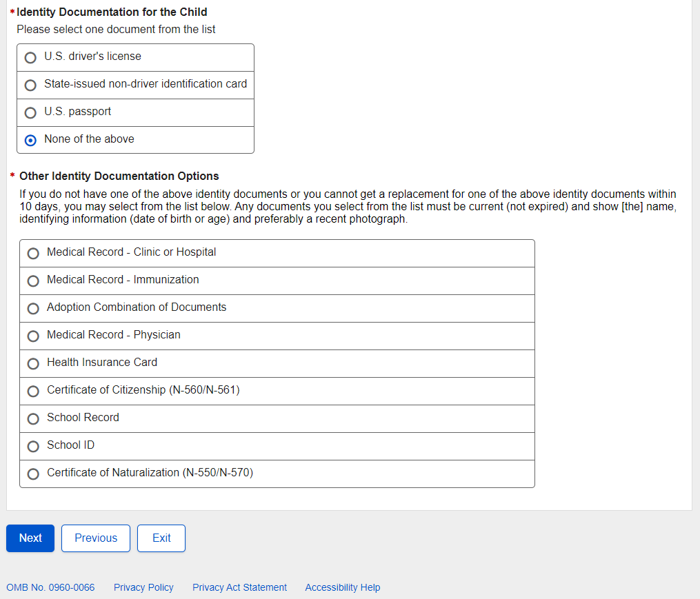View the Privacy Act Statement link
This screenshot has height=599, width=700.
point(239,588)
